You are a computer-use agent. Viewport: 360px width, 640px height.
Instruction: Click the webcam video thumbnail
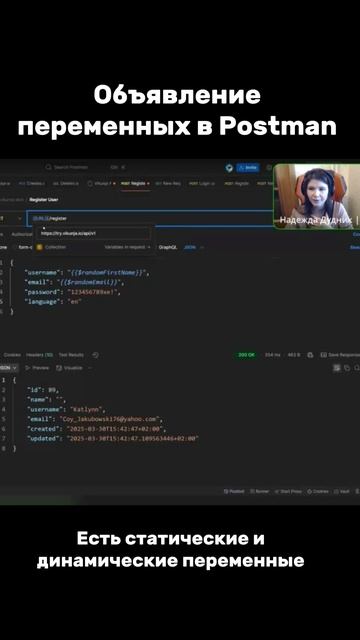[x=316, y=196]
